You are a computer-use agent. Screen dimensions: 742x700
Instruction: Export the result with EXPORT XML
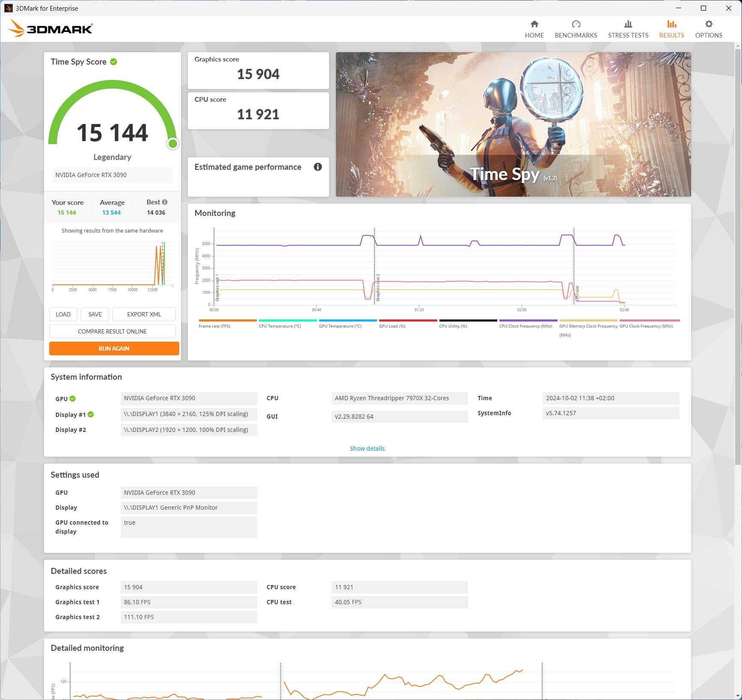[144, 314]
